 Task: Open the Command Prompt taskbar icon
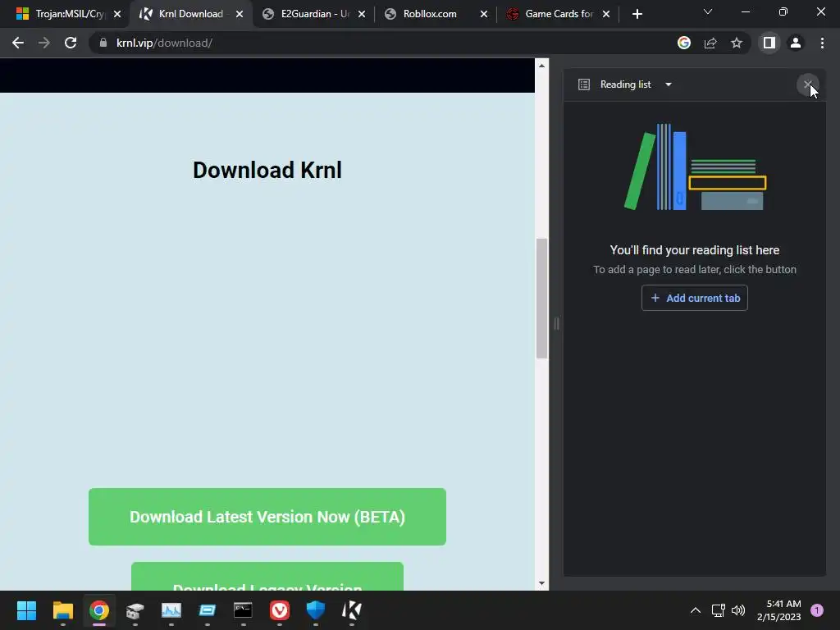(x=243, y=610)
